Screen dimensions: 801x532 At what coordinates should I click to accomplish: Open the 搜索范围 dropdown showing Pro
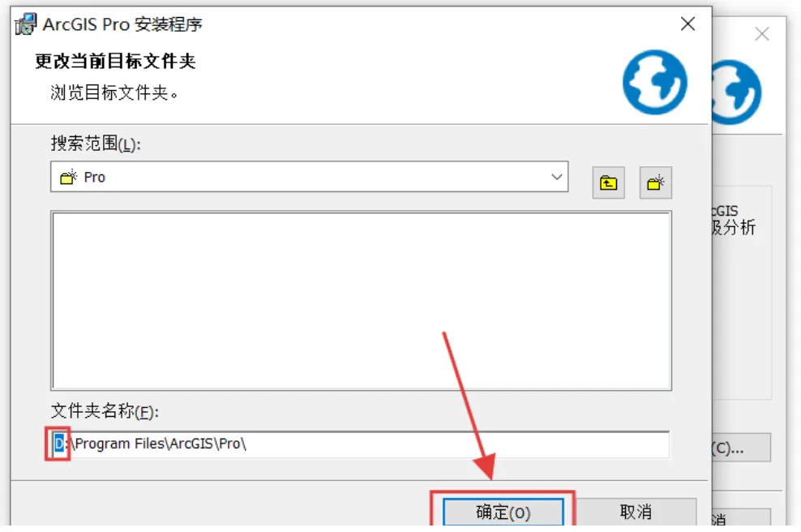pyautogui.click(x=309, y=177)
